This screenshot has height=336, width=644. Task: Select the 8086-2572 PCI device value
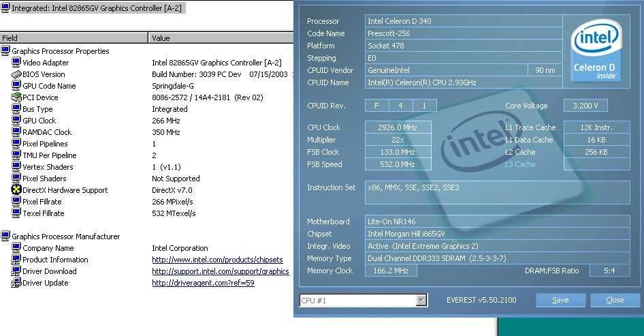(x=207, y=97)
